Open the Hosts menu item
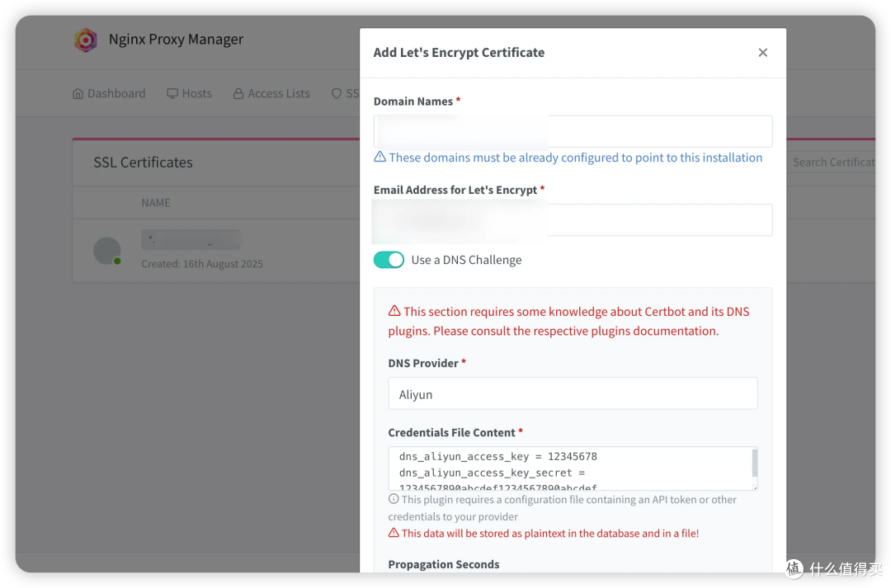 point(196,94)
